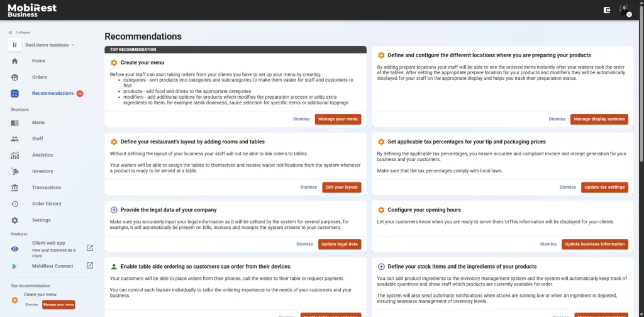The image size is (644, 317).
Task: Click the Update legal data button
Action: click(x=340, y=244)
